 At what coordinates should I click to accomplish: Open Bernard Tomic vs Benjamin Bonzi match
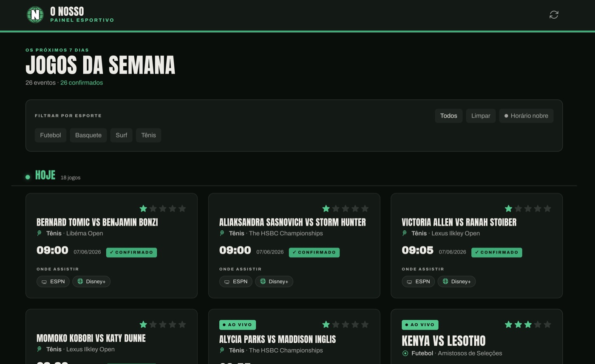(x=97, y=222)
